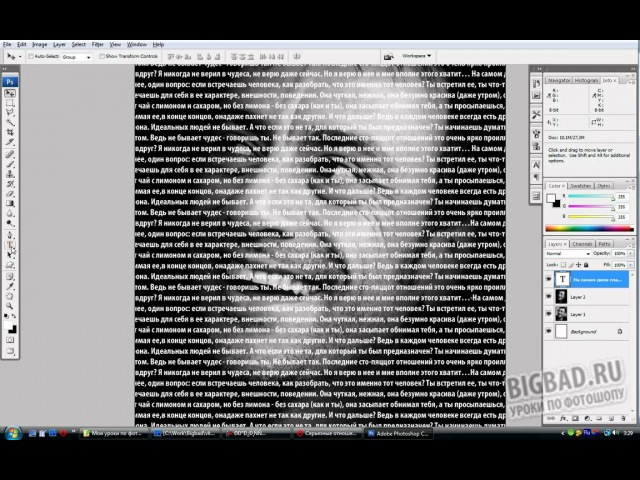Enable Show Transform Controls checkbox
This screenshot has height=480, width=640.
coord(102,56)
